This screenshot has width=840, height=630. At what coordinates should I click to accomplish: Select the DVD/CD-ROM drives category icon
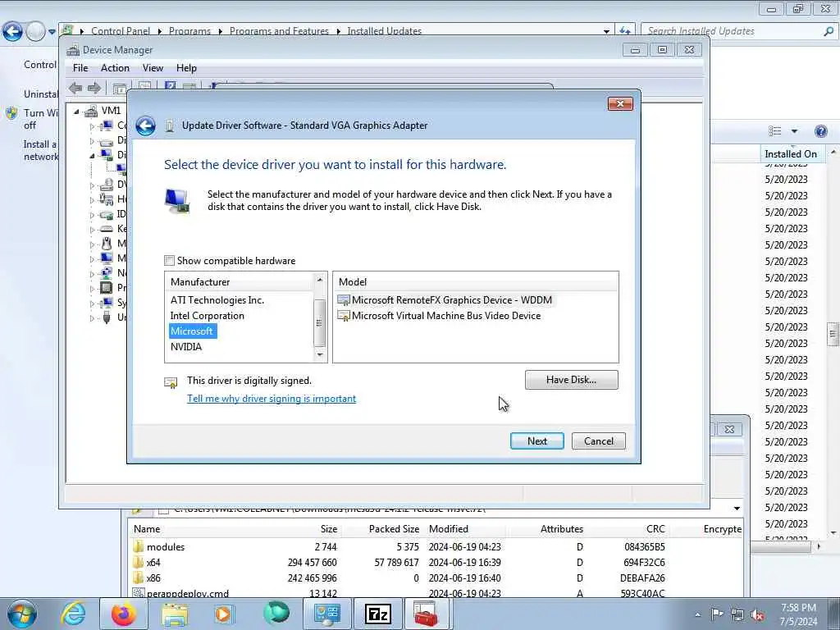tap(107, 185)
